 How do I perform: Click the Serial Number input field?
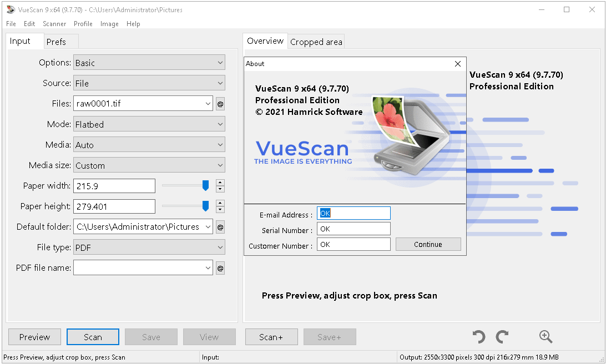coord(353,229)
